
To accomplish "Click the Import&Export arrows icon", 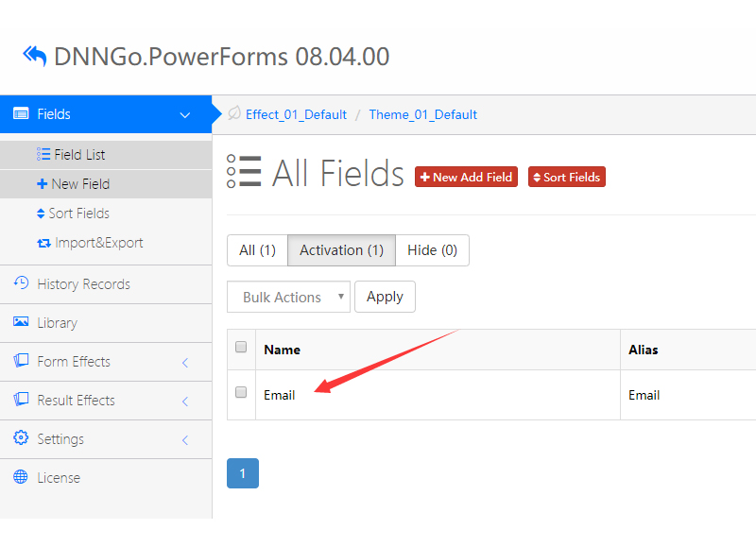I will (x=43, y=244).
